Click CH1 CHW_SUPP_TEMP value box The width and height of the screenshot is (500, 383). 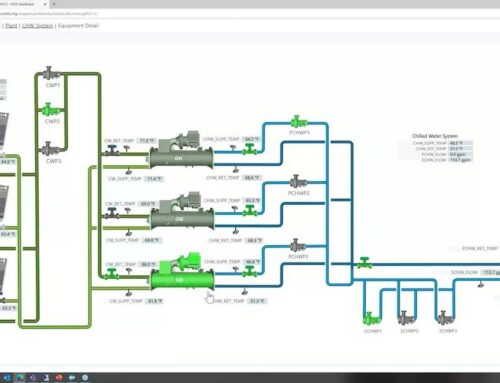251,139
